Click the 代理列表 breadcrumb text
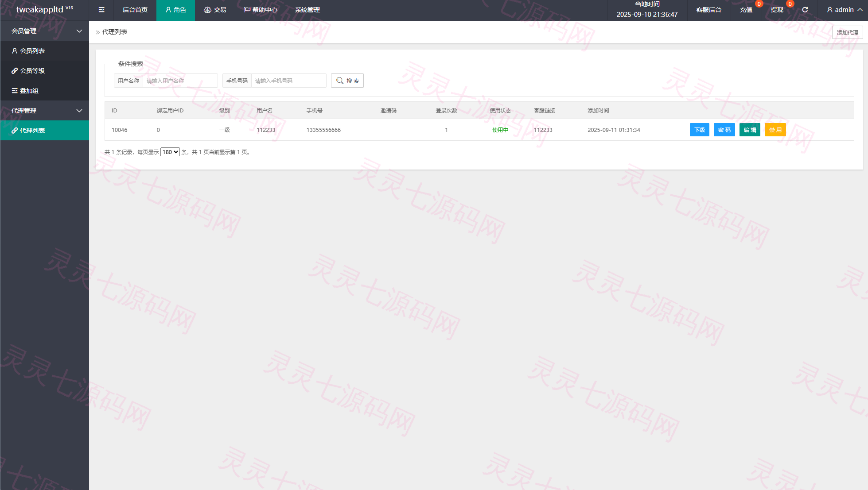This screenshot has height=490, width=868. point(115,32)
